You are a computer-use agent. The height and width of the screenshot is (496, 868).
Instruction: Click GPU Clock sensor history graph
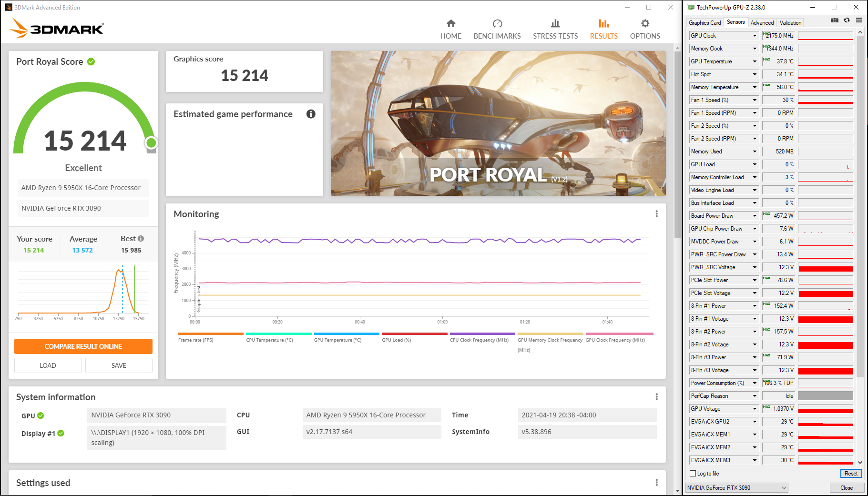(x=826, y=36)
